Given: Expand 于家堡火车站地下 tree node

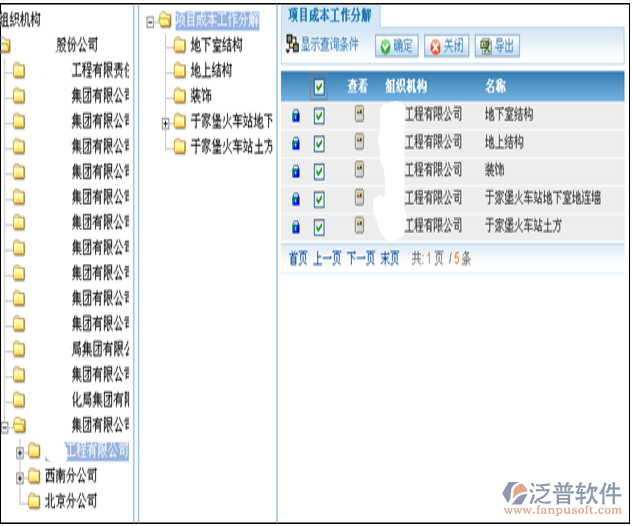Looking at the screenshot, I should click(165, 123).
